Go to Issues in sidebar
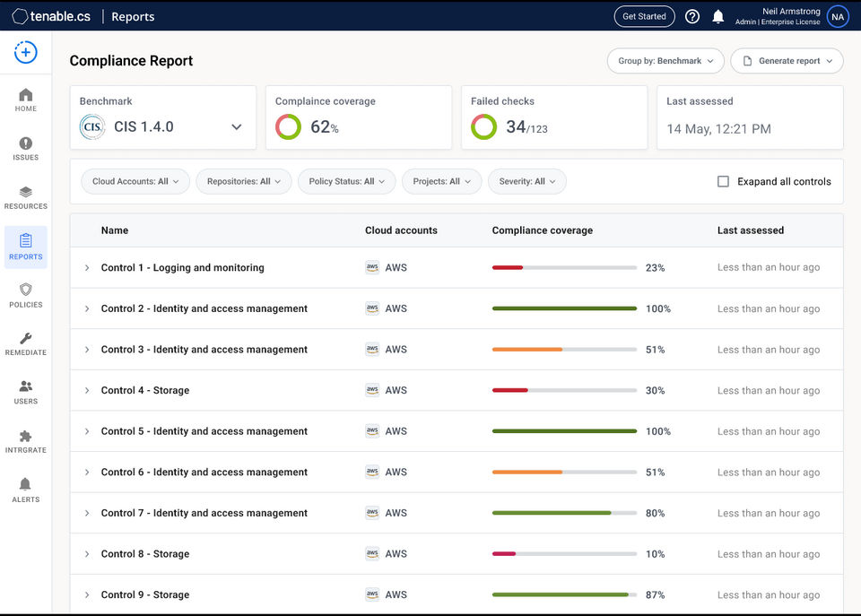The width and height of the screenshot is (861, 616). (26, 148)
